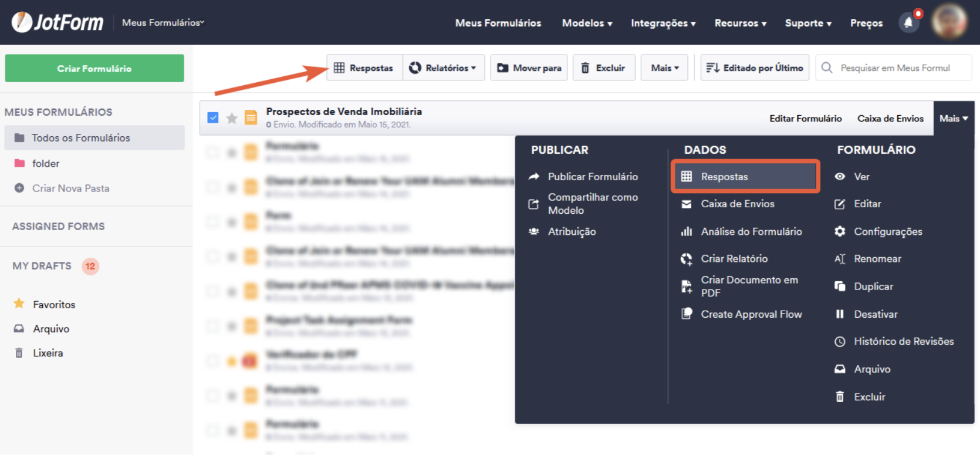Image resolution: width=980 pixels, height=458 pixels.
Task: Click the Atribuição people icon
Action: click(533, 231)
